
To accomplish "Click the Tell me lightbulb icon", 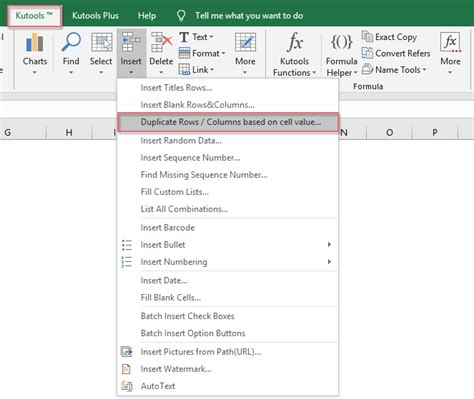I will click(x=181, y=15).
